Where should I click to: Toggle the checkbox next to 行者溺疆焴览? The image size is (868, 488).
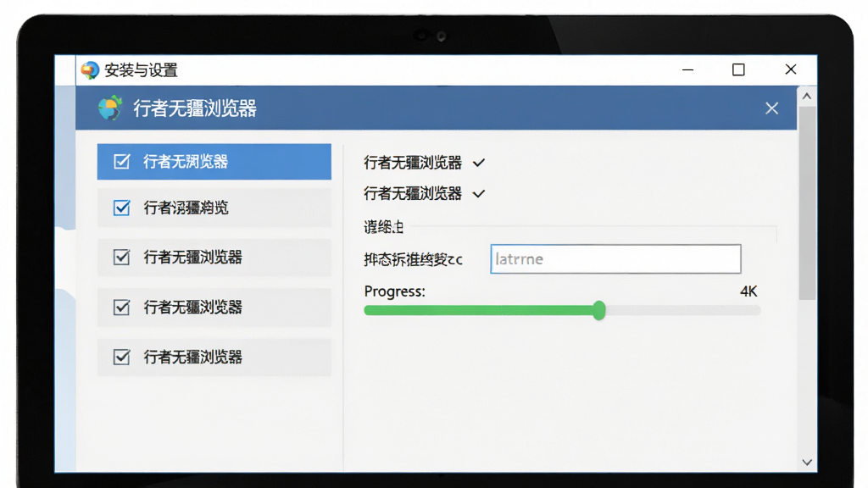click(x=122, y=208)
